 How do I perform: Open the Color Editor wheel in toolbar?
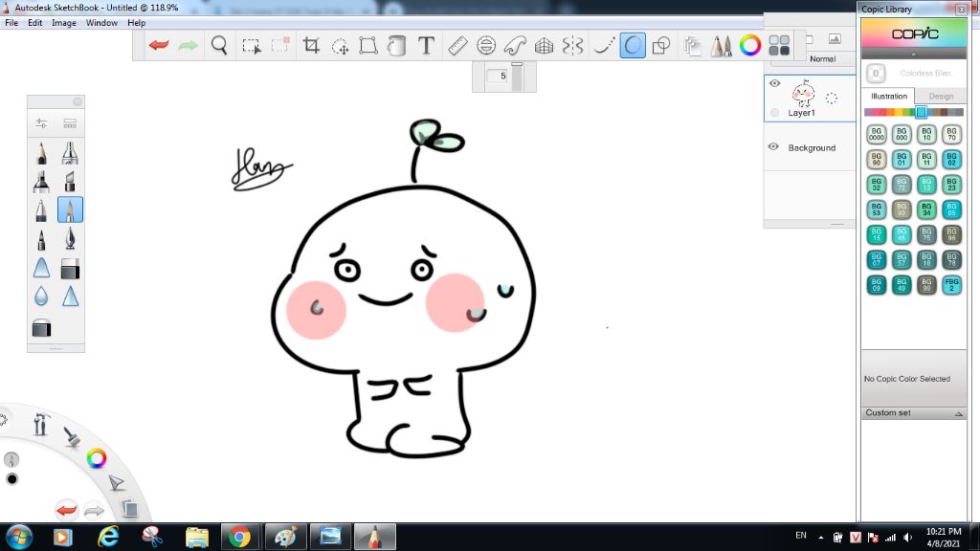pyautogui.click(x=750, y=45)
